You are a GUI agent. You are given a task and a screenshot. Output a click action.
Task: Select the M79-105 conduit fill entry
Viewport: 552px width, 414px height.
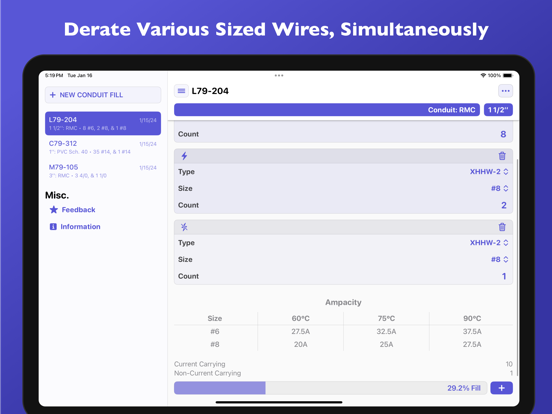tap(103, 171)
